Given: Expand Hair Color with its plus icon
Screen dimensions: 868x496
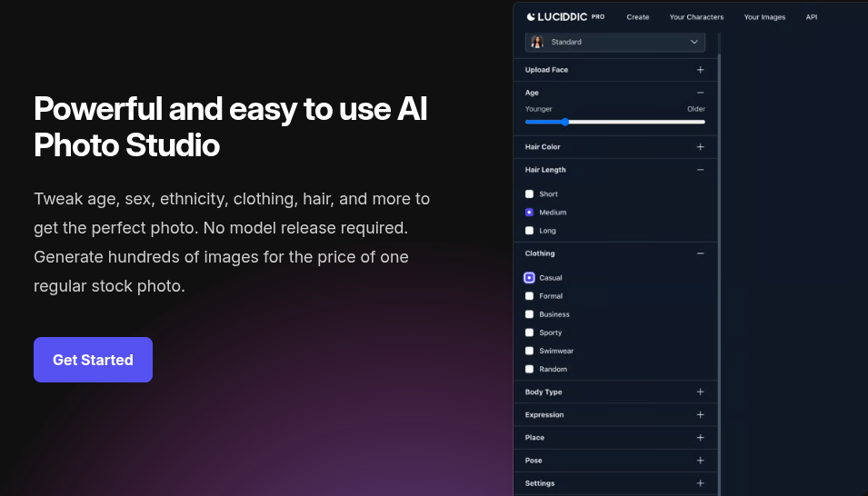Looking at the screenshot, I should click(700, 146).
